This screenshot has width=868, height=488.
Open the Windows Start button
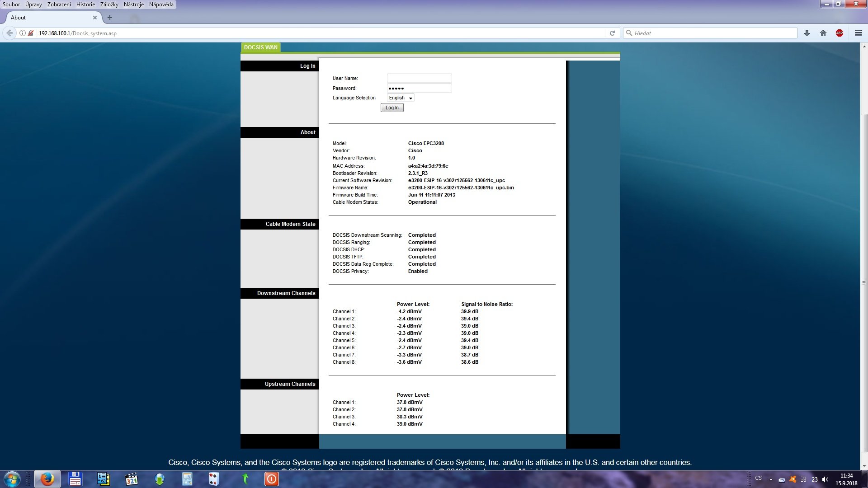point(12,479)
